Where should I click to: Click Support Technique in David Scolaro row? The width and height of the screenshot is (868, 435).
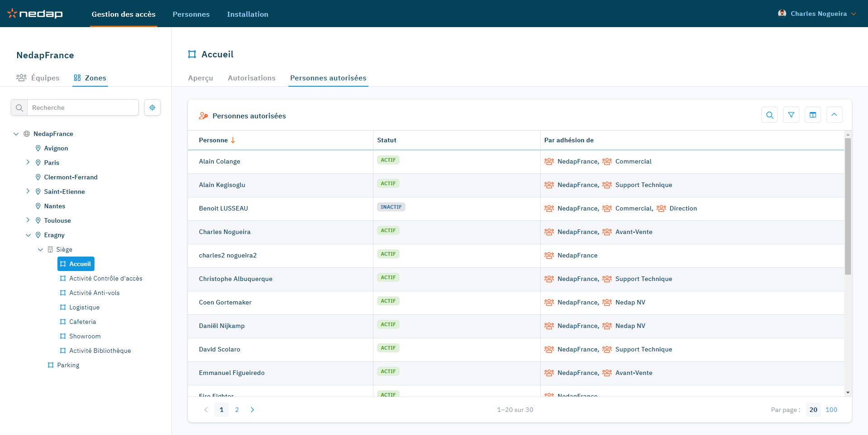pyautogui.click(x=643, y=349)
